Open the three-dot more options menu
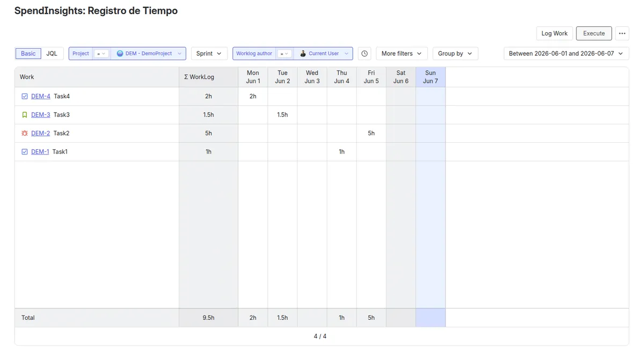 [x=622, y=33]
